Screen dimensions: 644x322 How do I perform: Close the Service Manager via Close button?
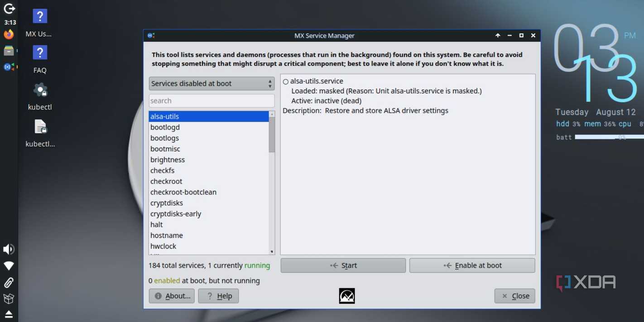point(514,296)
